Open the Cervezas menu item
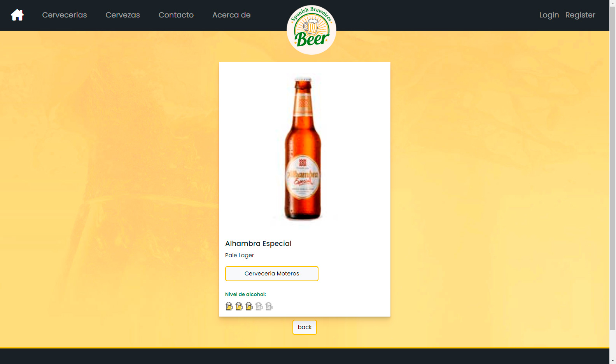 click(x=122, y=15)
